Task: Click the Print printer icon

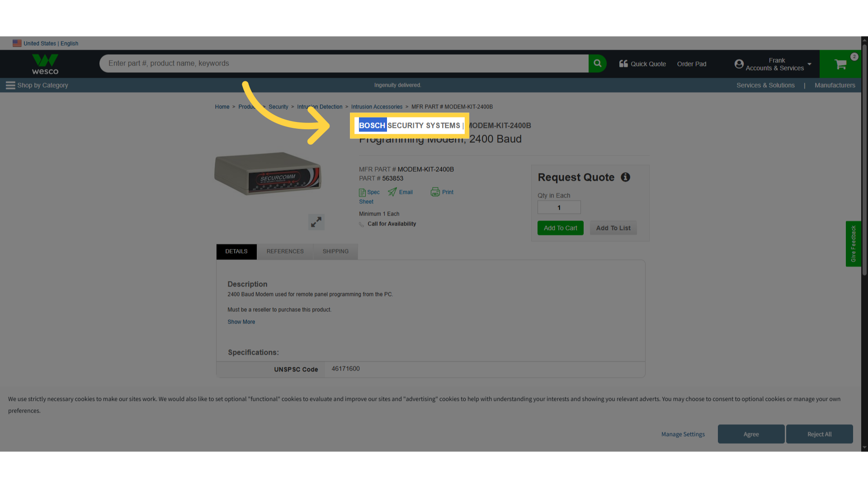Action: [x=435, y=192]
